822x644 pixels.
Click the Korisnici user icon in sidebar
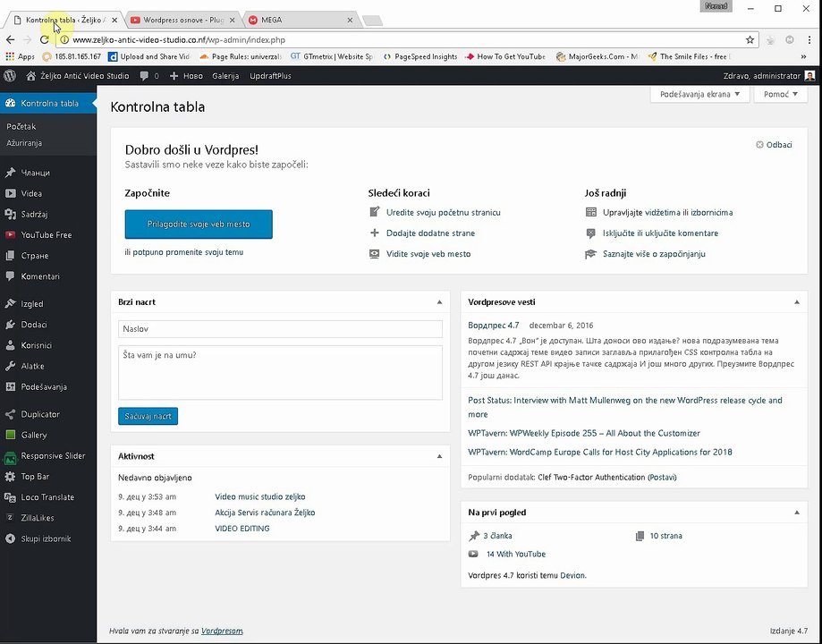pyautogui.click(x=10, y=345)
